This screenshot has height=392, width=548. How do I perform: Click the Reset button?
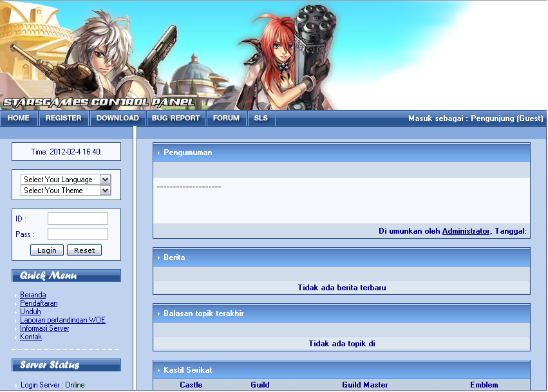click(84, 250)
